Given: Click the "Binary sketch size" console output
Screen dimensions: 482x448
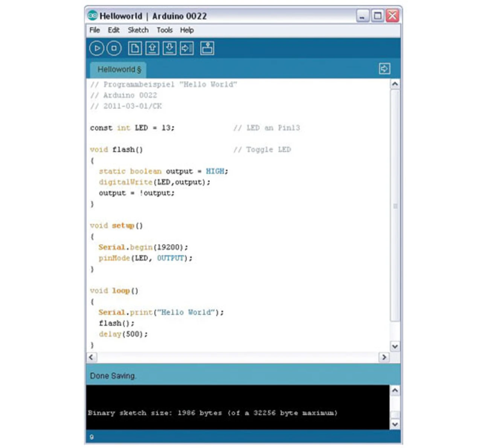Looking at the screenshot, I should tap(213, 413).
